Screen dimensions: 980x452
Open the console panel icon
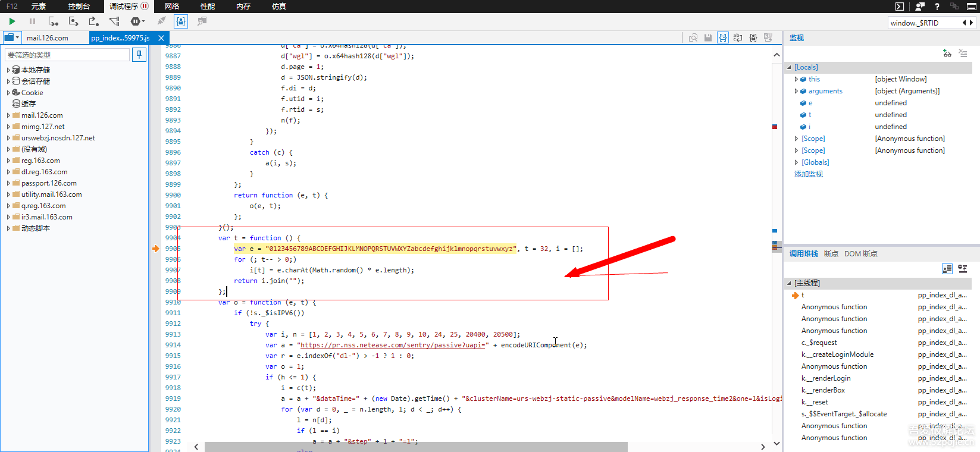click(x=900, y=7)
